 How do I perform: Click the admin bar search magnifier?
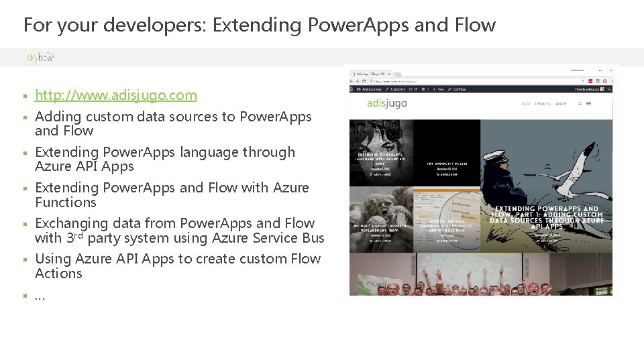[x=609, y=89]
